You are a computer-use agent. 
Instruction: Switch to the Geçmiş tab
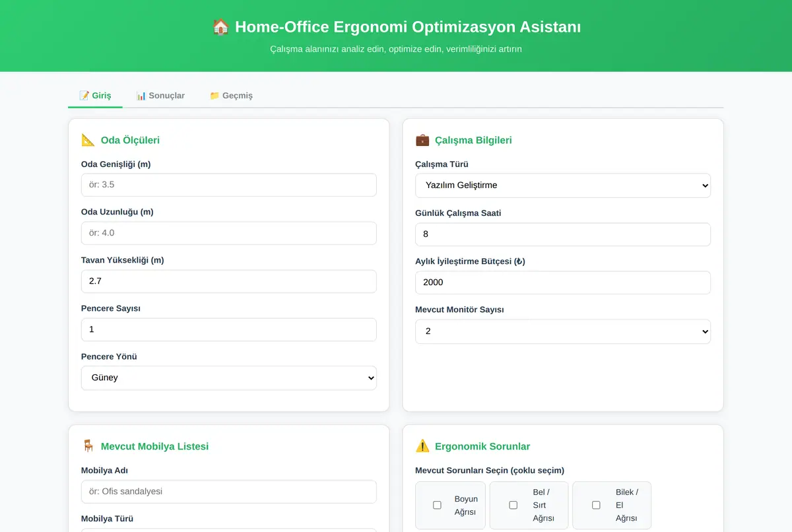click(231, 96)
